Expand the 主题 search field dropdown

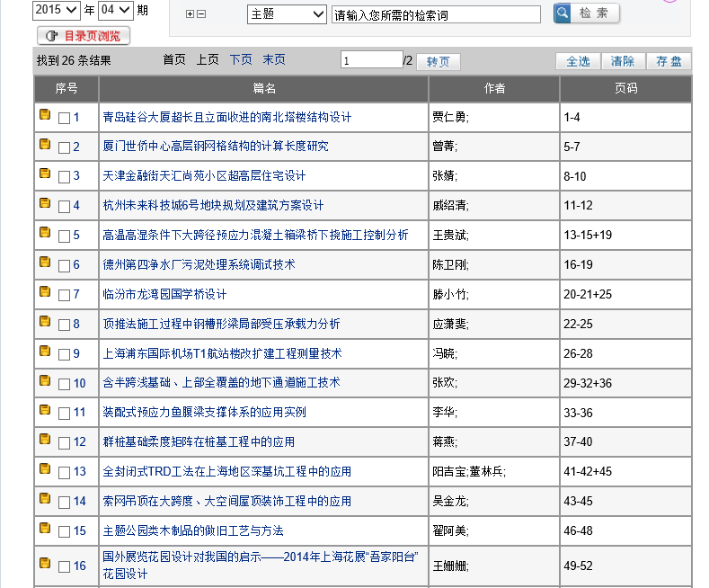287,14
